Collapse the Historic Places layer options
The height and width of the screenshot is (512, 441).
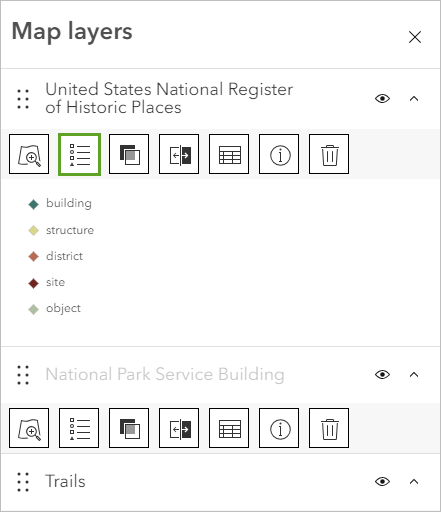pos(414,99)
